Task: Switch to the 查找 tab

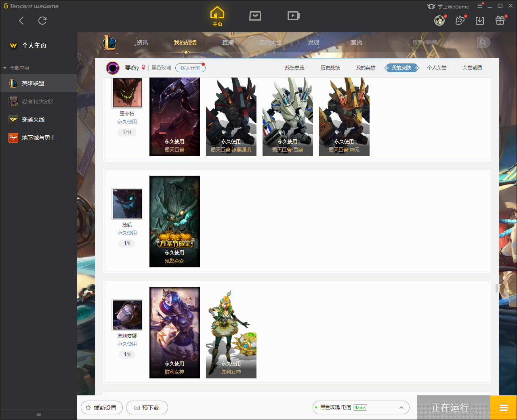Action: [x=356, y=42]
